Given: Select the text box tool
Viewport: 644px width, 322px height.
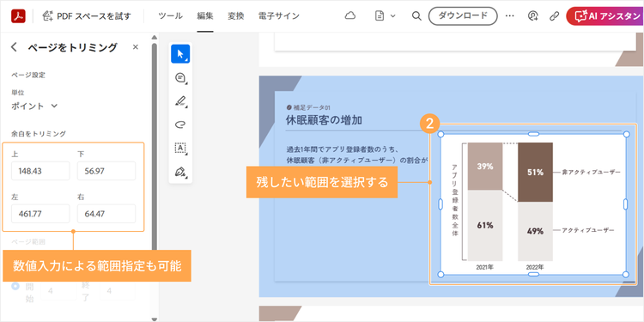Looking at the screenshot, I should tap(180, 148).
